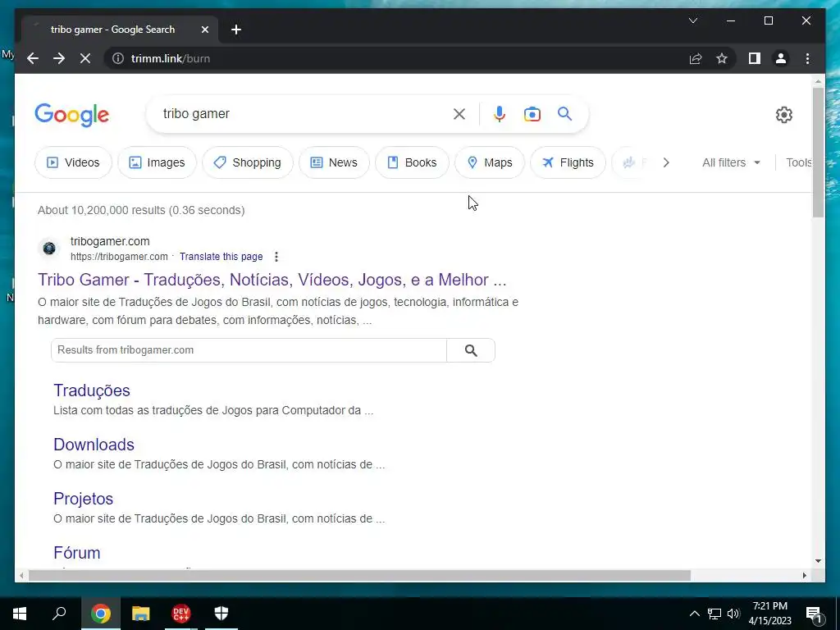Show more search filter chips arrow
840x630 pixels.
click(666, 162)
